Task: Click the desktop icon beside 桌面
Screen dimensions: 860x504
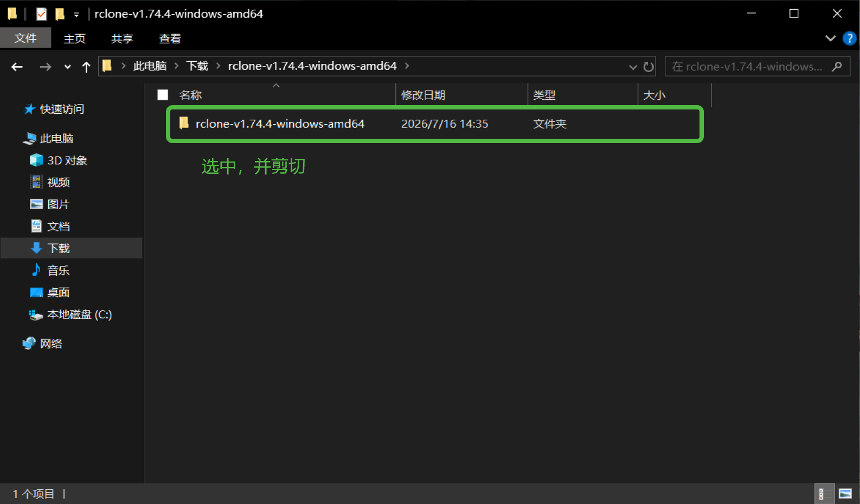Action: [x=36, y=293]
